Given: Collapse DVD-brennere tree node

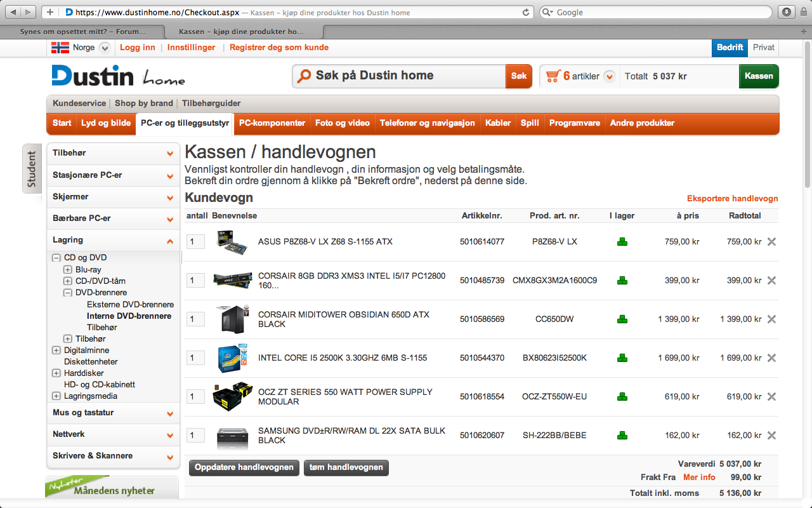Looking at the screenshot, I should pos(68,293).
